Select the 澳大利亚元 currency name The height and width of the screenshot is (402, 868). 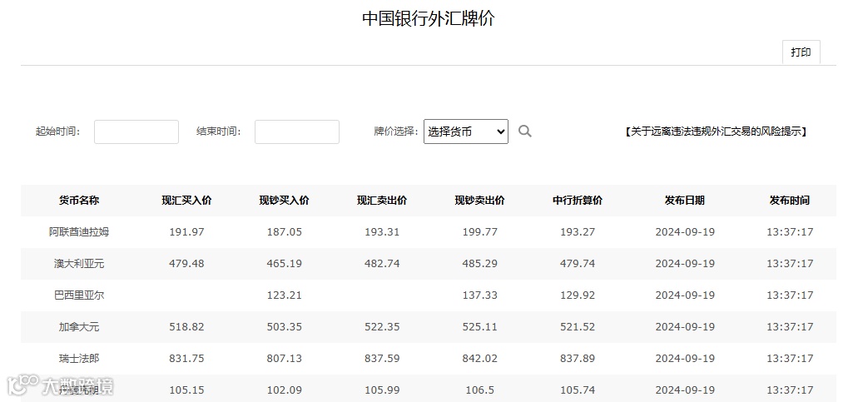[x=79, y=264]
